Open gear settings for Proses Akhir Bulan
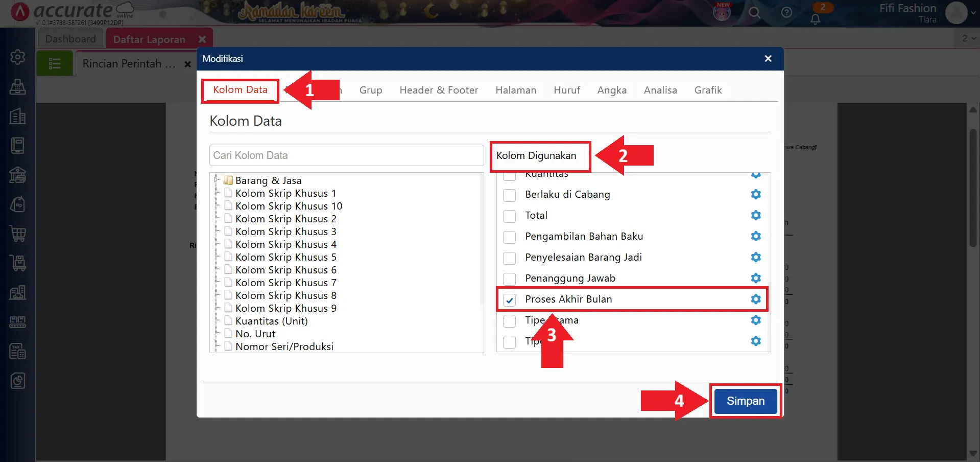 point(755,299)
